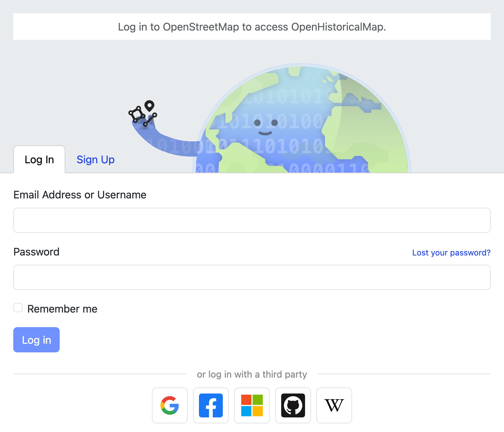The image size is (504, 432).
Task: Click the polygon nodes icon in the mascot's hand
Action: (x=137, y=114)
